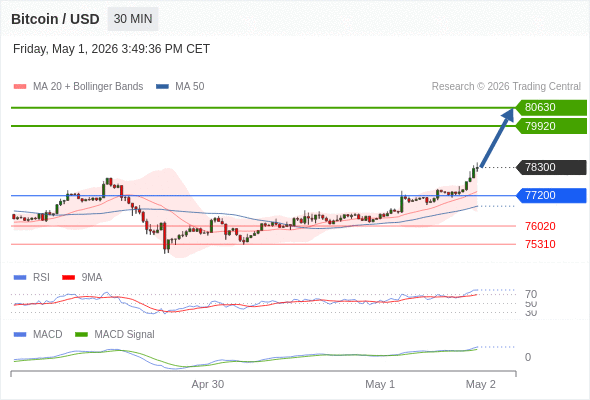The width and height of the screenshot is (590, 400).
Task: Click the Bitcoin / USD chart title
Action: click(x=55, y=19)
